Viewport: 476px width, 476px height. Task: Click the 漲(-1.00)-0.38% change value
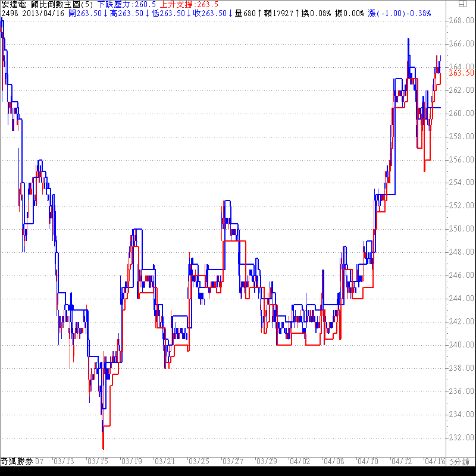pos(399,12)
